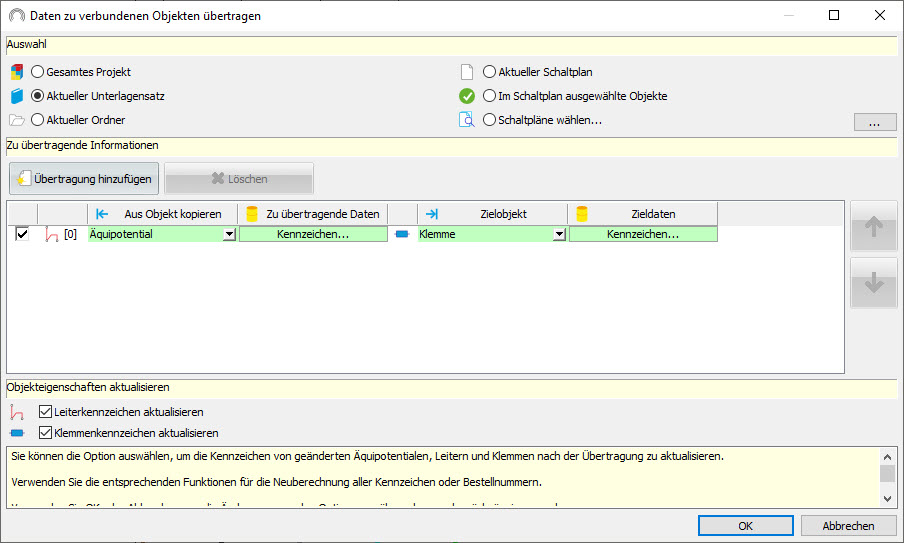Click the magnifier page icon for Schaltpläne wählen
The image size is (904, 543).
[x=466, y=120]
